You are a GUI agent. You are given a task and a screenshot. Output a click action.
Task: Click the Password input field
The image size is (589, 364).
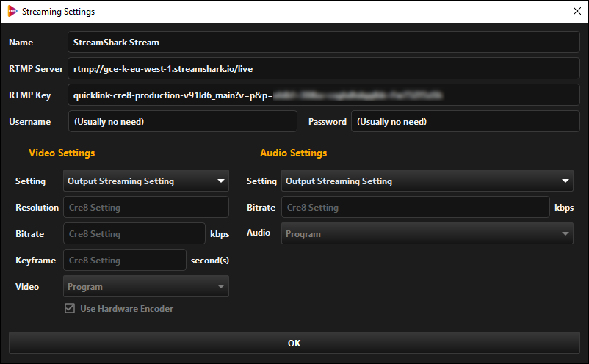pos(465,121)
